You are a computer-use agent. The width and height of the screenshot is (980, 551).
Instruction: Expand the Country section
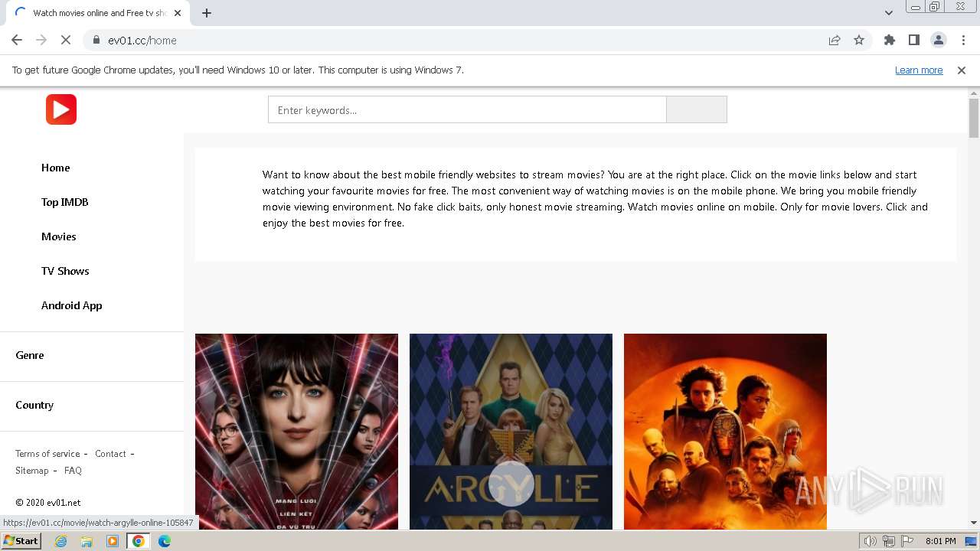click(x=34, y=405)
